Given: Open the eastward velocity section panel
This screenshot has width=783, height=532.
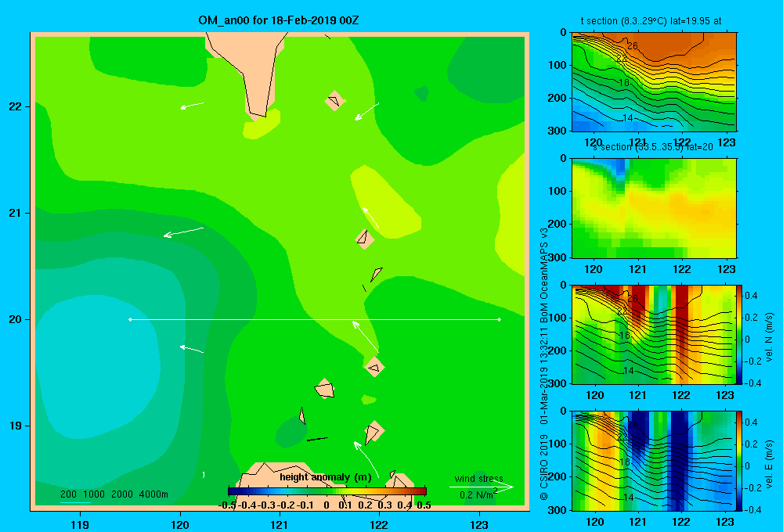Looking at the screenshot, I should (654, 461).
